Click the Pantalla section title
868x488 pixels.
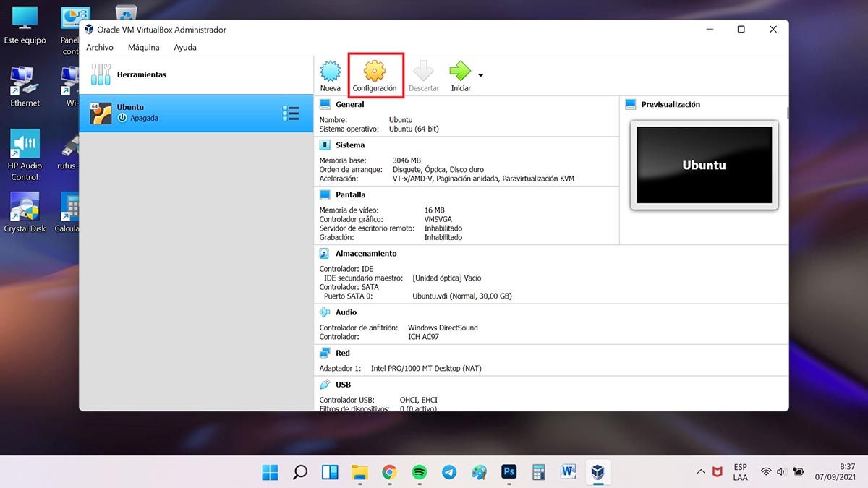tap(350, 194)
